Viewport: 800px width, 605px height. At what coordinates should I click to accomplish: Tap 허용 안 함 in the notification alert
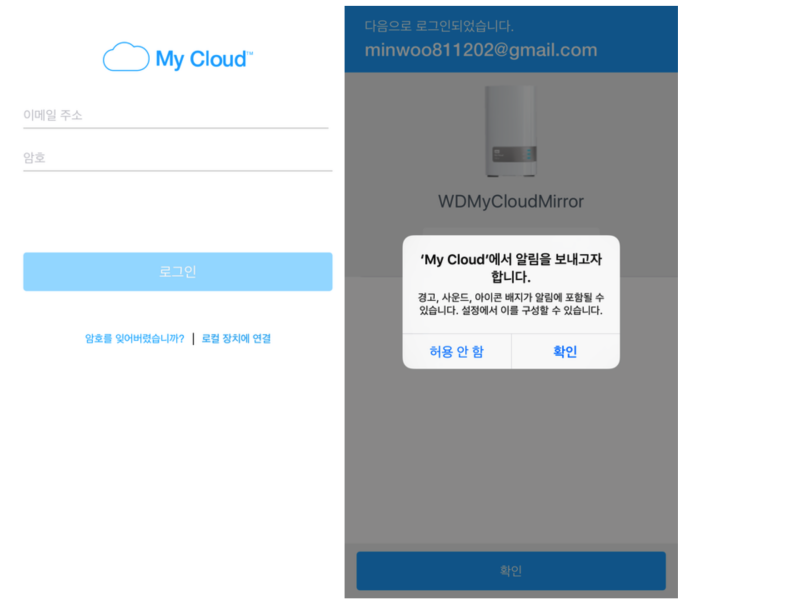tap(457, 351)
